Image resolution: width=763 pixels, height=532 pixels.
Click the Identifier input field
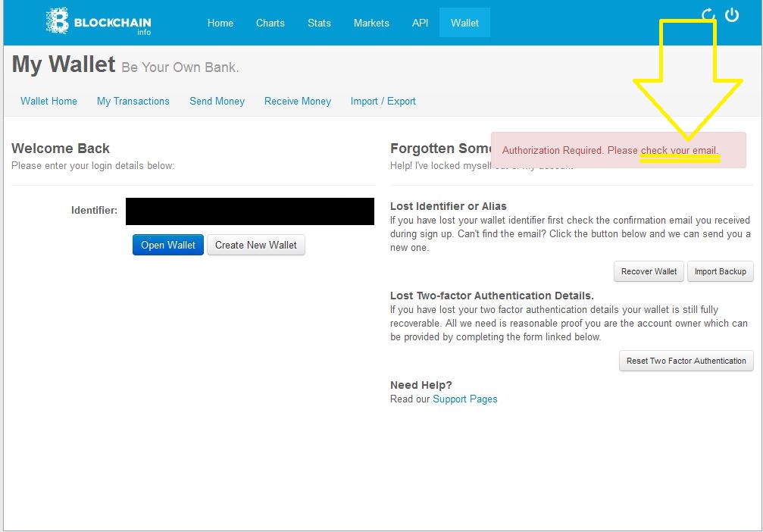pos(250,211)
